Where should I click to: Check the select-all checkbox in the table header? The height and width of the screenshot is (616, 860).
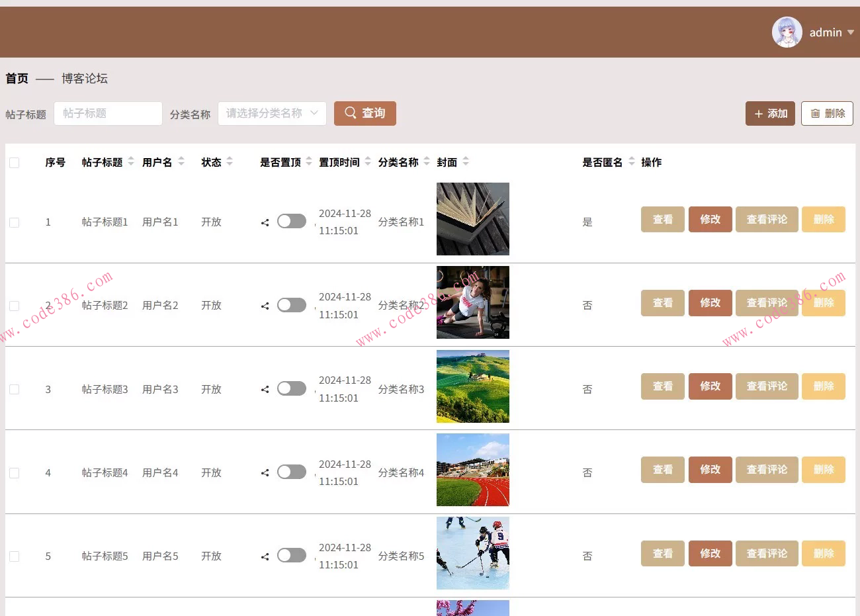pyautogui.click(x=14, y=162)
